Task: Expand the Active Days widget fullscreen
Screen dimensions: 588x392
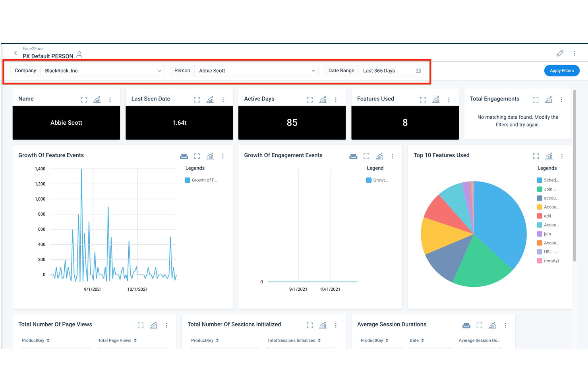Action: click(x=310, y=100)
